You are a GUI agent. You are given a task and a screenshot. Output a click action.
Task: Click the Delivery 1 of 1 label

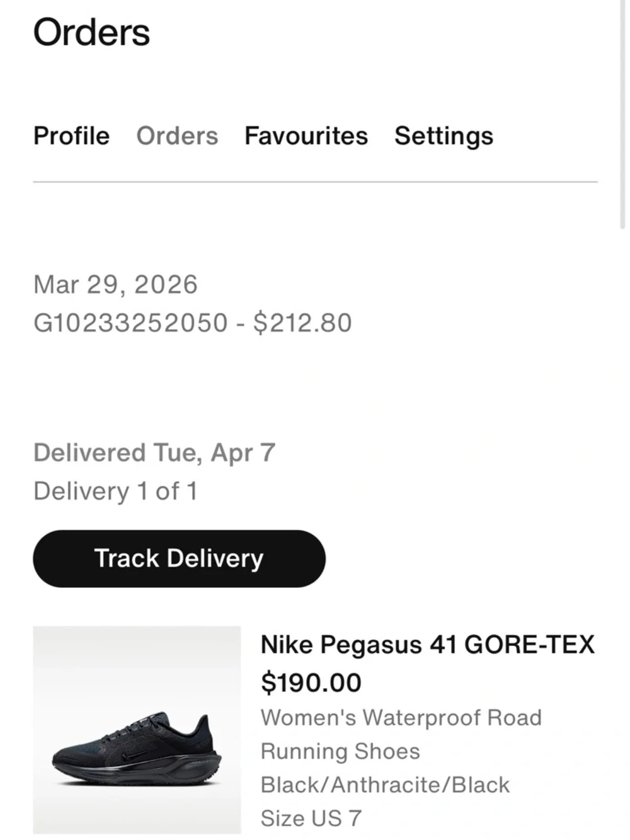(x=115, y=491)
